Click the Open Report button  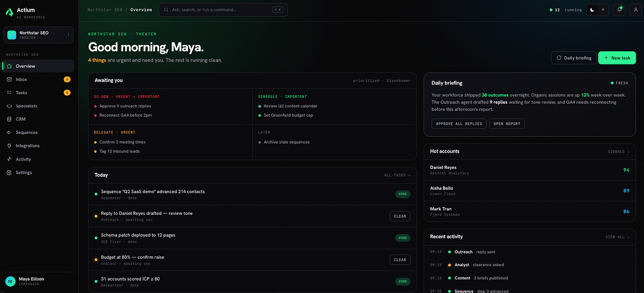(507, 124)
